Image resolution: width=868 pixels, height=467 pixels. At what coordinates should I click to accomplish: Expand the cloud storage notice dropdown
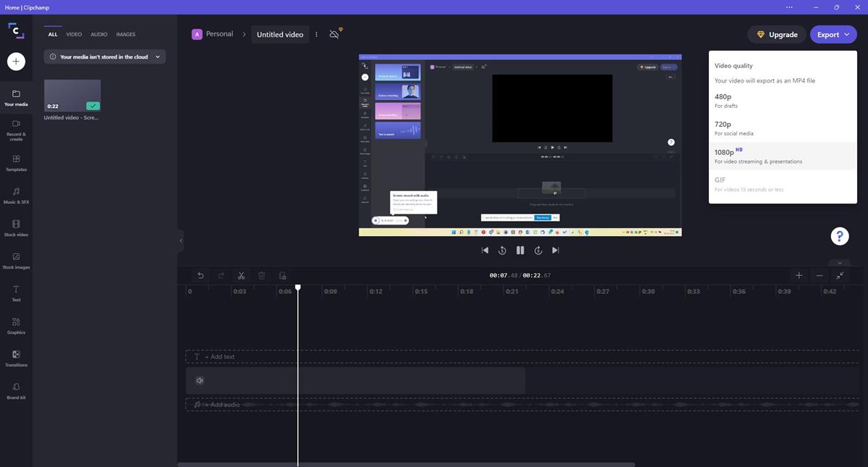[157, 56]
